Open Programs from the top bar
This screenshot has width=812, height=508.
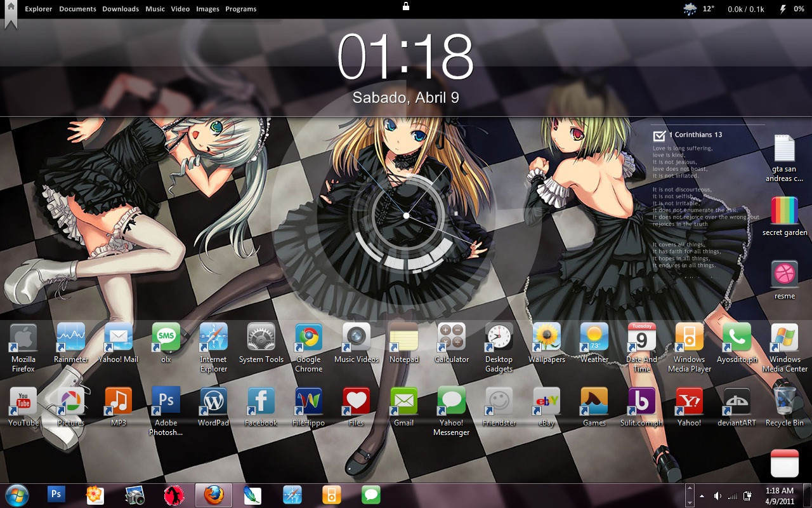pyautogui.click(x=241, y=9)
